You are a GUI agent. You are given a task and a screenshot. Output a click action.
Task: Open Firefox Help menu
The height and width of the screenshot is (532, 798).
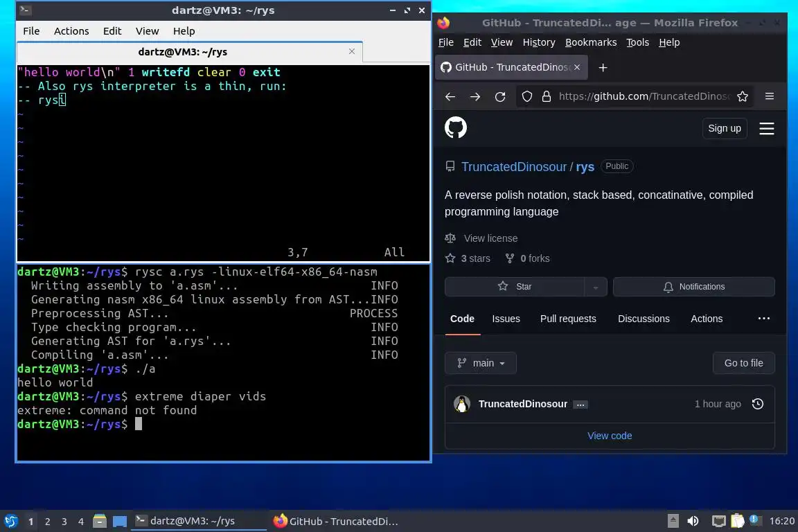[669, 42]
